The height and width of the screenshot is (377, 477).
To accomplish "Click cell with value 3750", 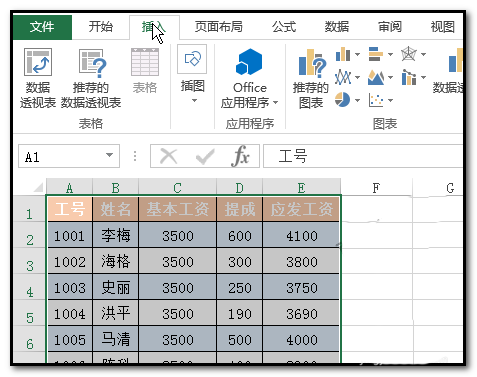I will [301, 287].
